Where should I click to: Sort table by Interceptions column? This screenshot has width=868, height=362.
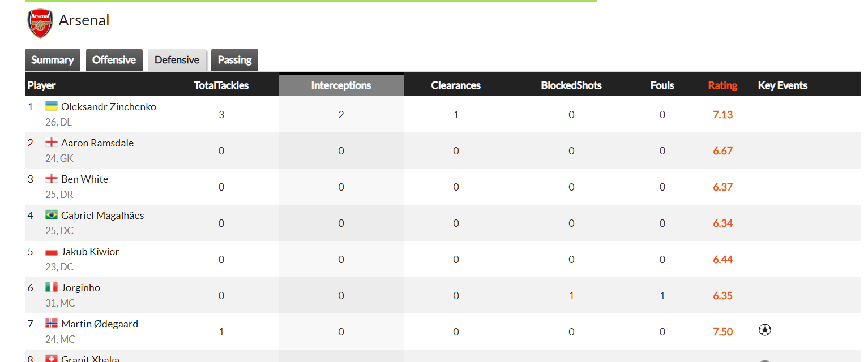(x=341, y=85)
